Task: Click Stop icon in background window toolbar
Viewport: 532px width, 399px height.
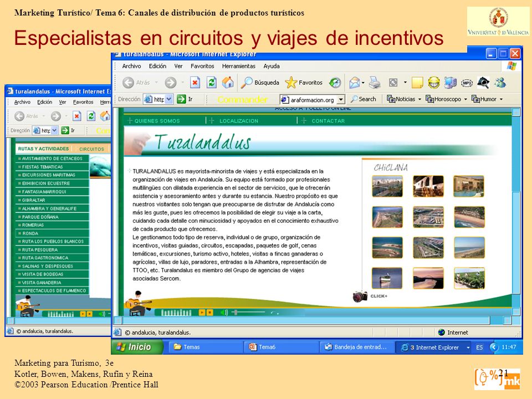Action: click(77, 116)
